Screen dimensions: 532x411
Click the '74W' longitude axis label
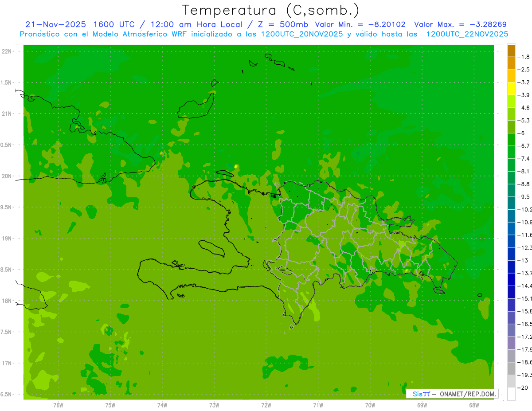coord(162,405)
